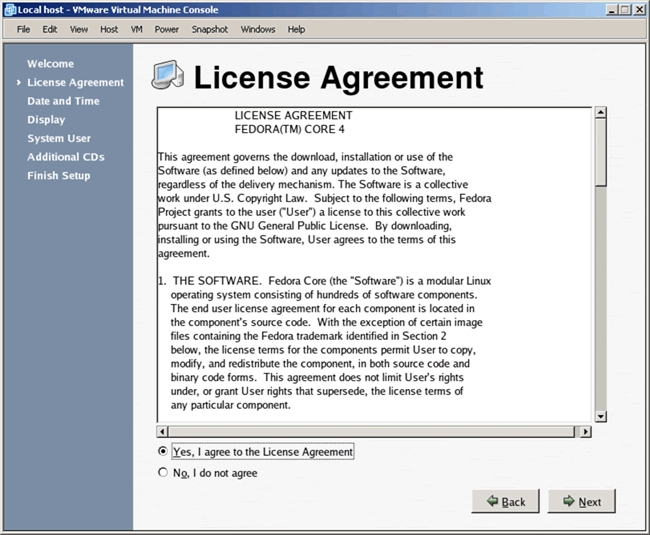Click the horizontal scrollbar left arrow

(x=163, y=432)
